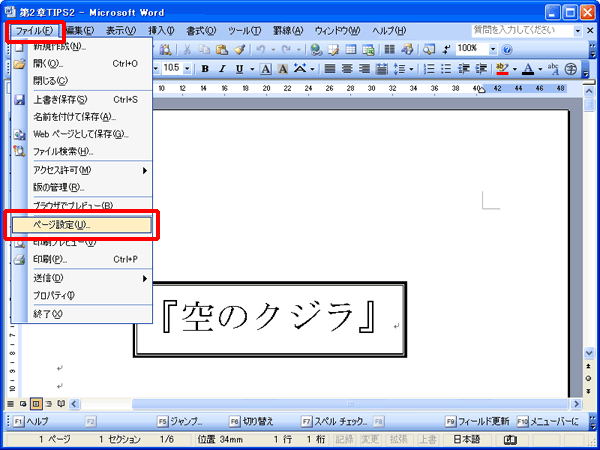Click F1 ヘルプ function key button
This screenshot has height=450, width=600.
pos(32,422)
